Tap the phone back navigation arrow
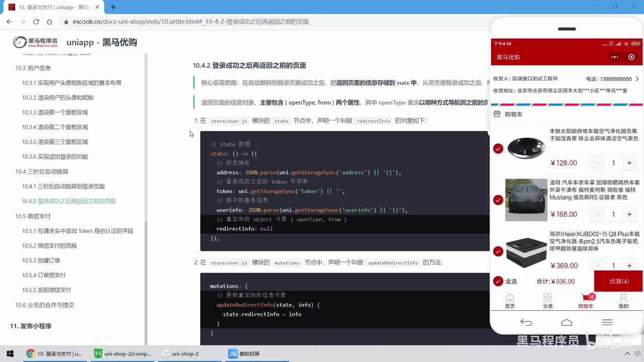The width and height of the screenshot is (644, 362). [x=526, y=322]
